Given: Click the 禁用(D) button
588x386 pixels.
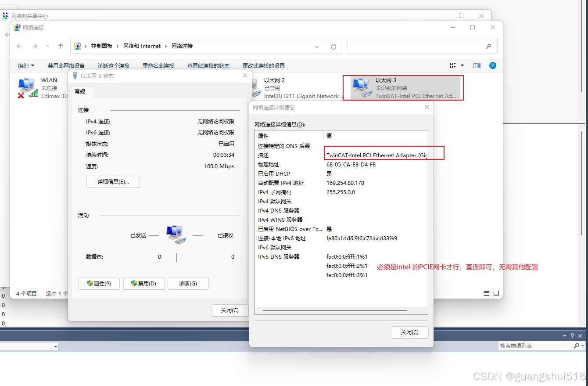Looking at the screenshot, I should click(x=144, y=284).
